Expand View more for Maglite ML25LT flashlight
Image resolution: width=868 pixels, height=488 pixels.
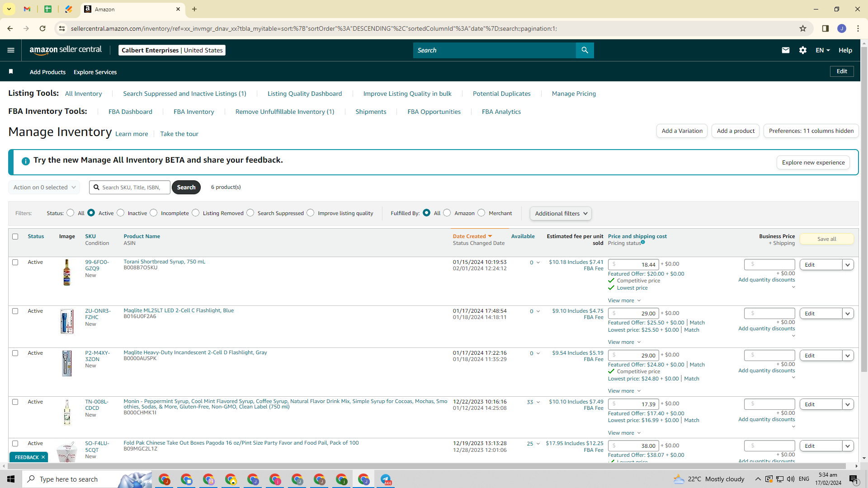624,342
